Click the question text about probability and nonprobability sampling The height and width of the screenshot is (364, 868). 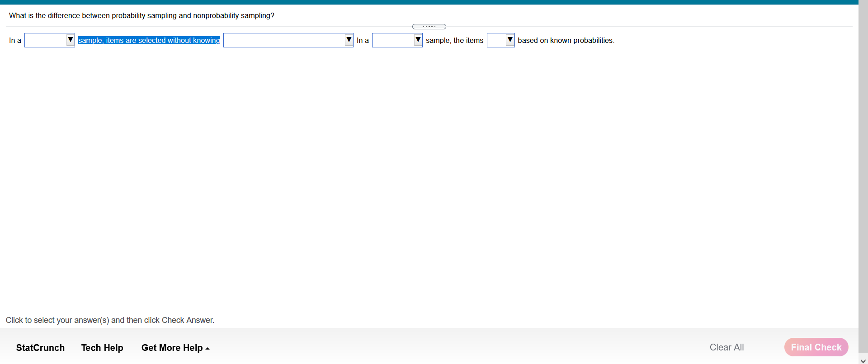click(x=142, y=15)
